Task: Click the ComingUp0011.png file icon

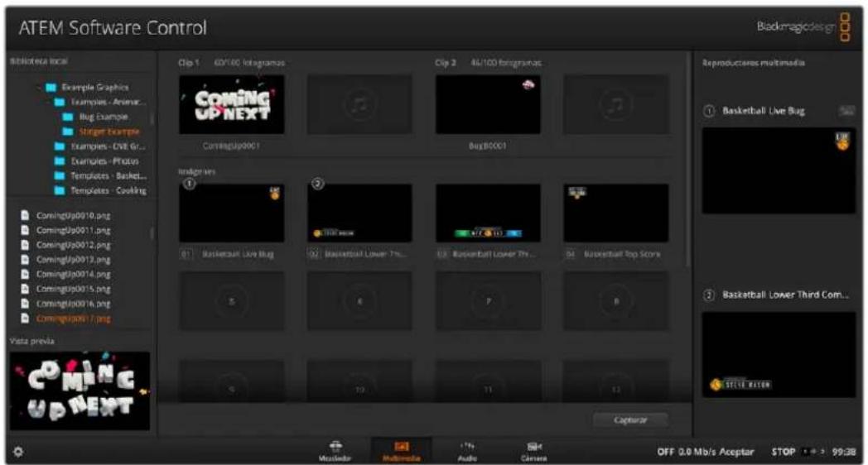Action: (25, 230)
